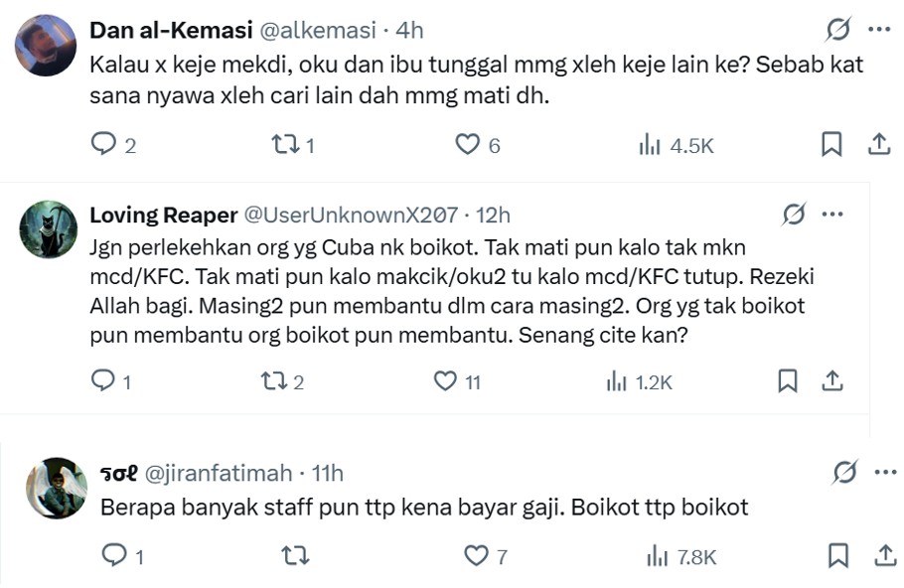Screen dimensions: 904x588
Task: Open the 11h timestamp on jiranfatimah's tweet
Action: point(327,473)
